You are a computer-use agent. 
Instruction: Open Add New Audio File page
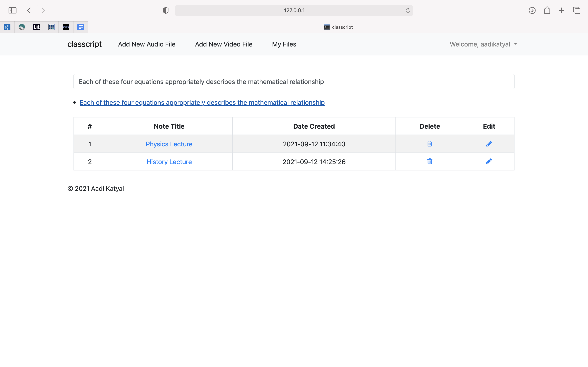click(x=147, y=44)
